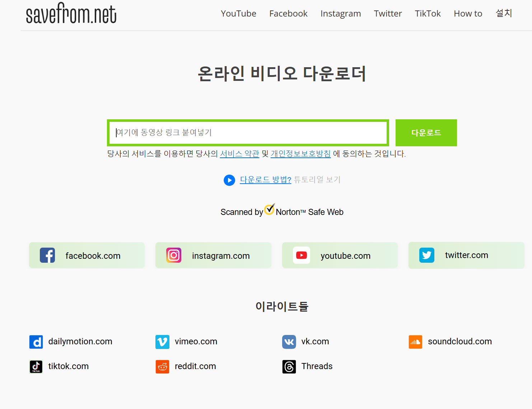The image size is (532, 409).
Task: Open the TikTok menu item
Action: 428,13
